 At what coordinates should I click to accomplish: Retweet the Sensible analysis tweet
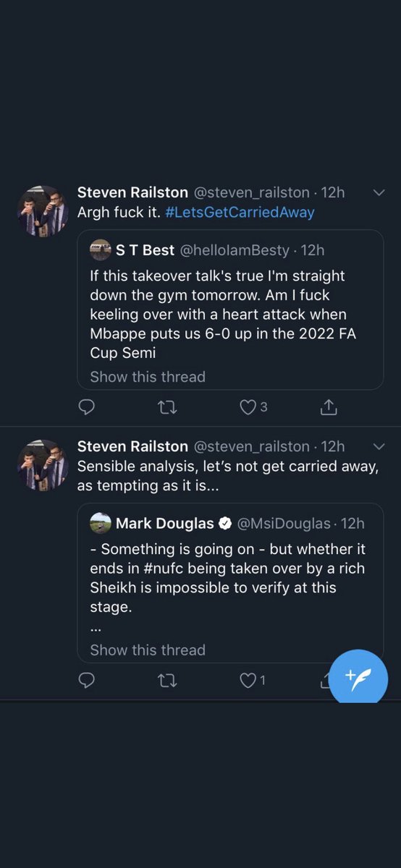(x=167, y=681)
